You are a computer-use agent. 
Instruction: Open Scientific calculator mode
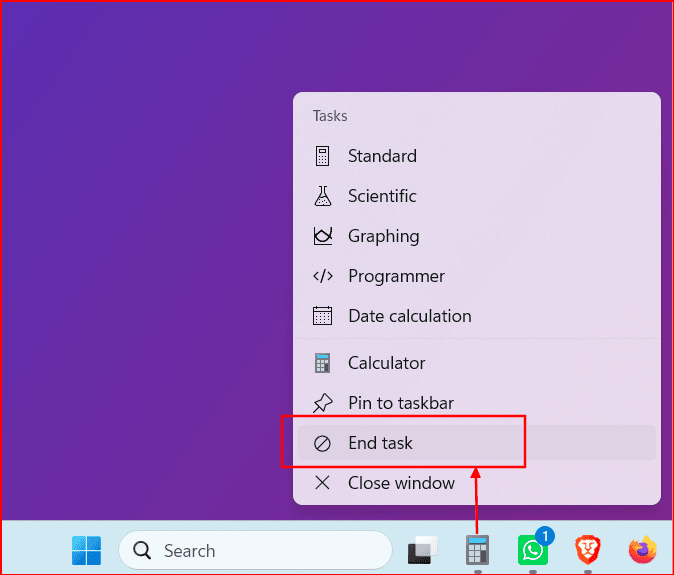[x=477, y=196]
